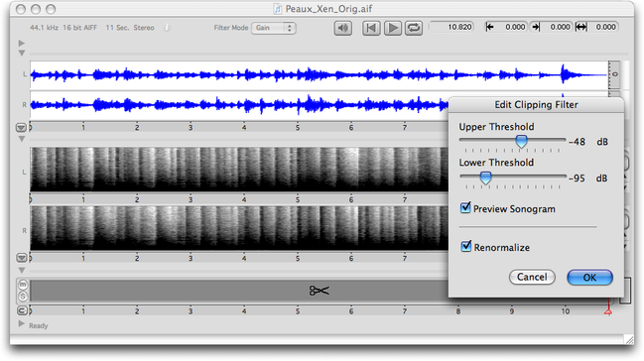Click the right channel waveform display

point(238,105)
